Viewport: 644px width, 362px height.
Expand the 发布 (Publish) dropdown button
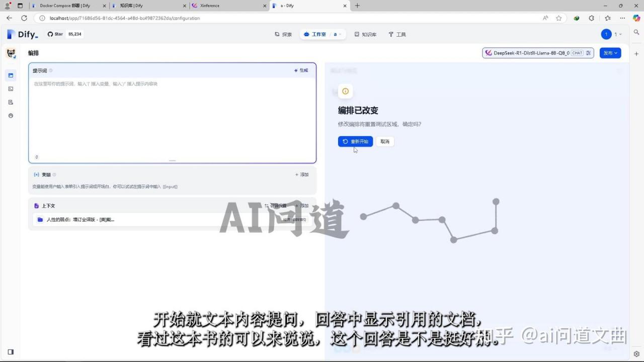click(610, 53)
